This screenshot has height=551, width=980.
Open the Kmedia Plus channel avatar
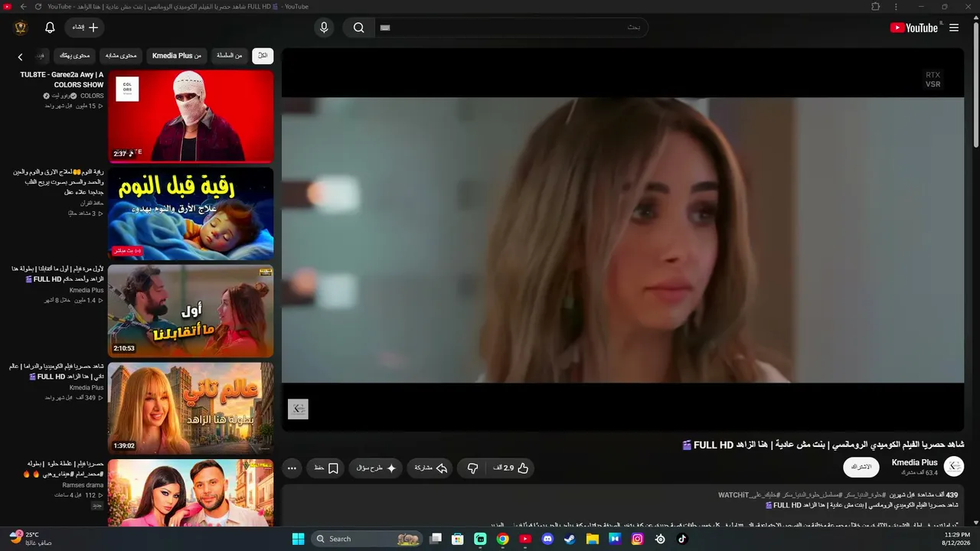coord(954,466)
